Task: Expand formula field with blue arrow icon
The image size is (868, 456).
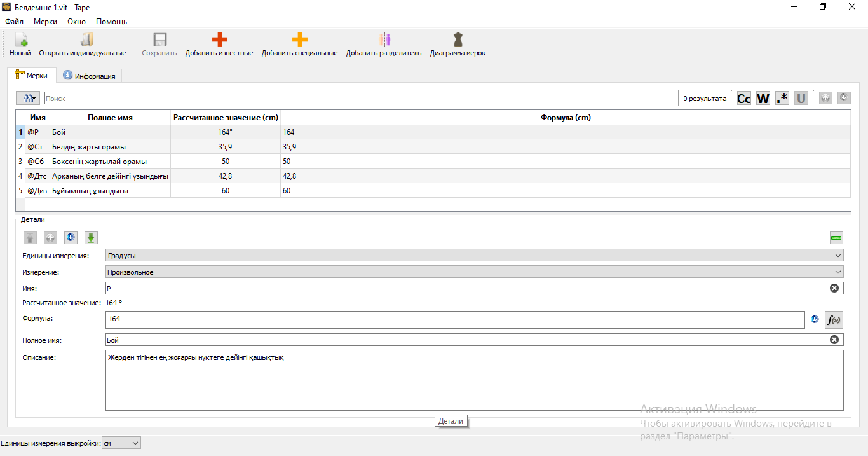Action: pyautogui.click(x=815, y=319)
